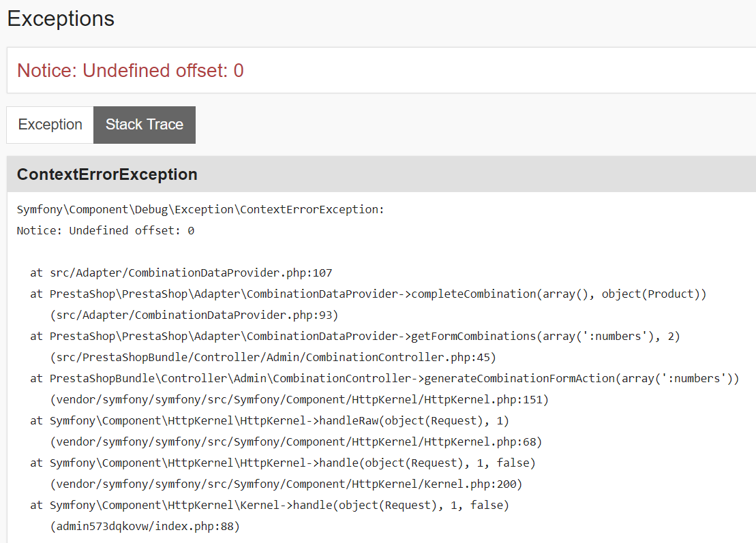The image size is (756, 543).
Task: Select the red 'Notice: Undefined offset: 0' title
Action: pos(130,71)
